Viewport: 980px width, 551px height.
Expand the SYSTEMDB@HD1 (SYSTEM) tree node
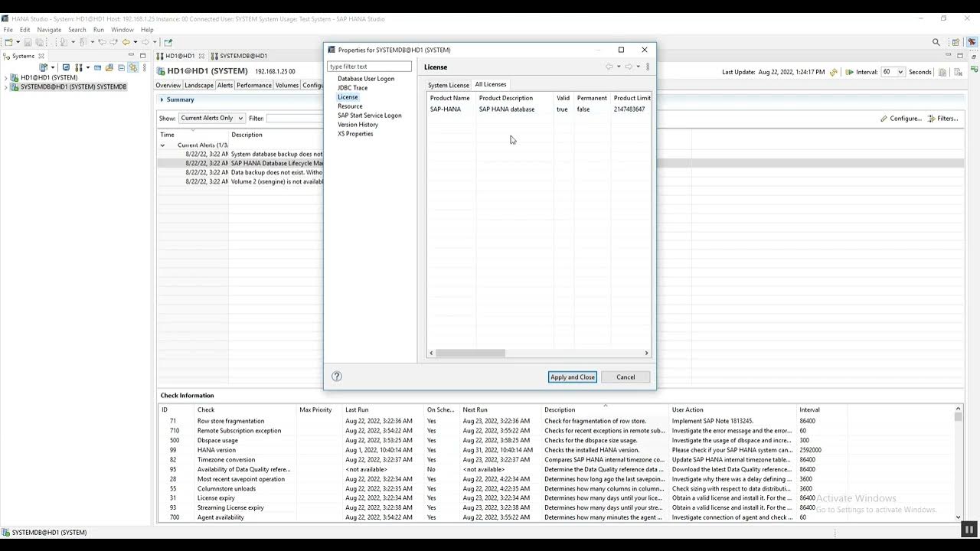6,86
